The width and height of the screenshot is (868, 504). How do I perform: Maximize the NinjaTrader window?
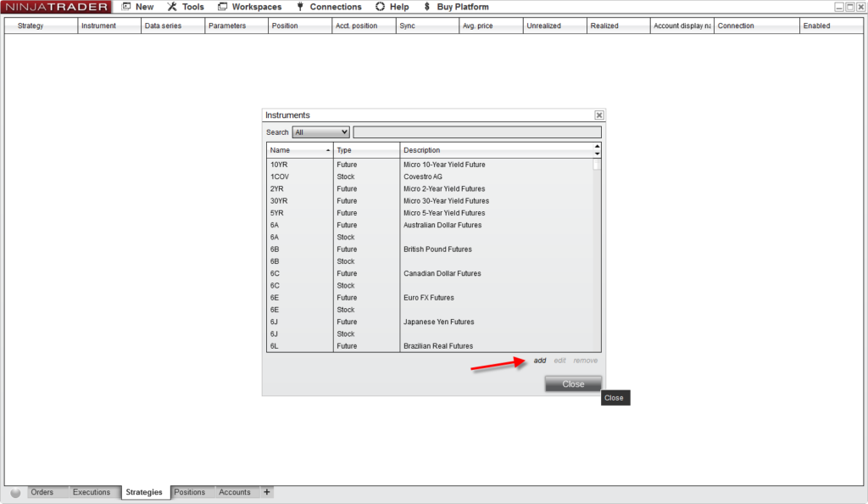pyautogui.click(x=849, y=7)
